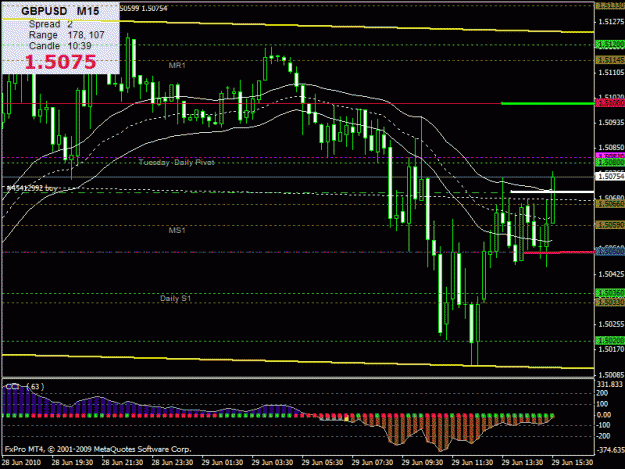The height and width of the screenshot is (469, 625).
Task: Select the #4542992 buy order label
Action: pos(32,188)
